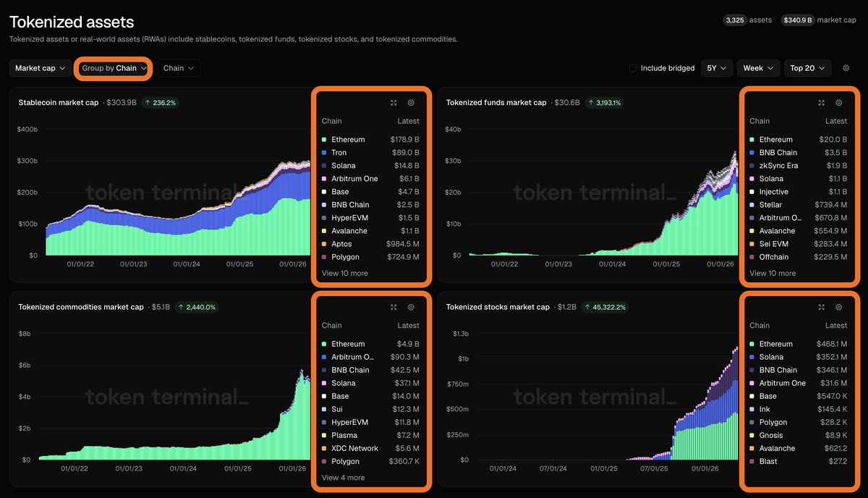Open settings gear for Tokenized commodities chart
This screenshot has width=868, height=498.
point(411,307)
